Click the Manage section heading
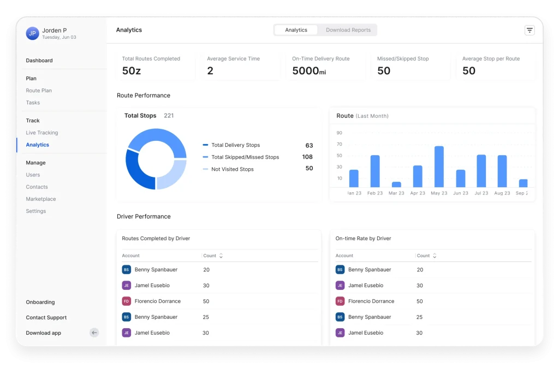 tap(35, 163)
